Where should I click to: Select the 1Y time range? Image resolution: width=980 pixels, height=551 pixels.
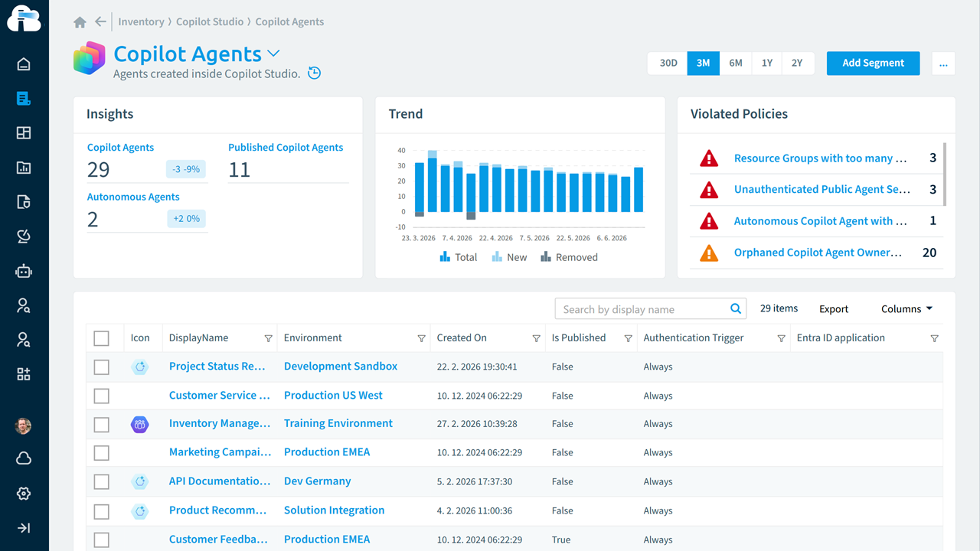click(766, 64)
